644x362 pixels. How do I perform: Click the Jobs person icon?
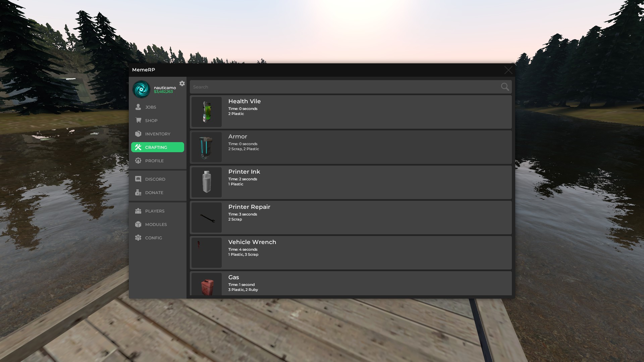tap(138, 107)
